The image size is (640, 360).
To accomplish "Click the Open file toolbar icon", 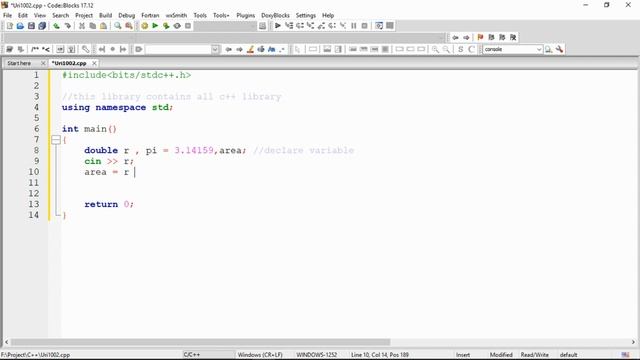I will pos(20,26).
